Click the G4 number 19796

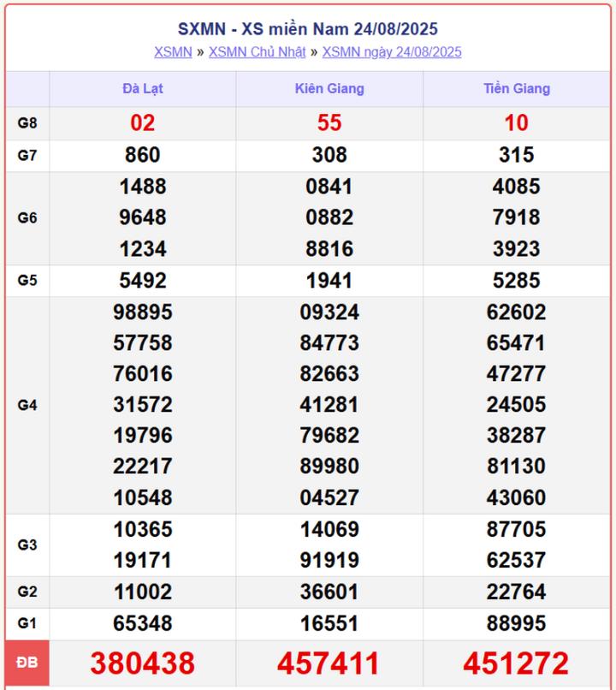[x=143, y=436]
